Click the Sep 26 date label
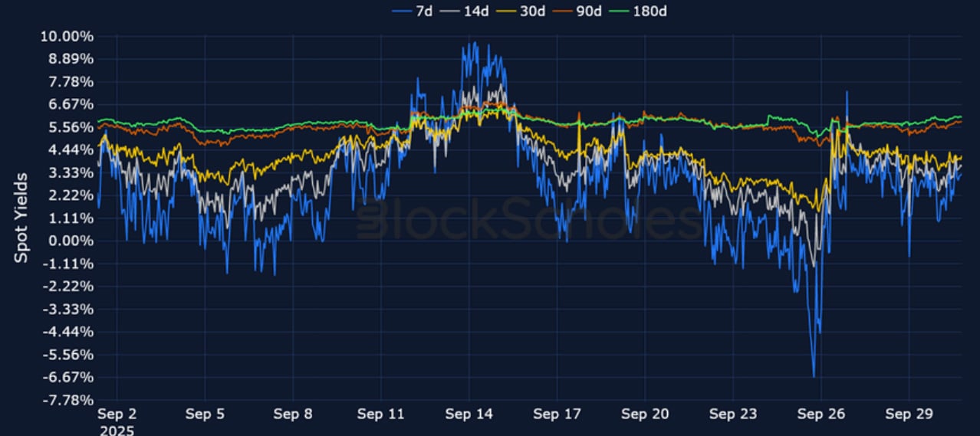Image resolution: width=980 pixels, height=436 pixels. [821, 415]
